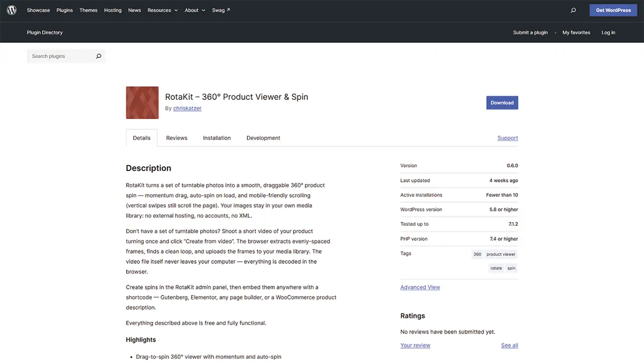Switch to the Reviews tab

point(177,138)
